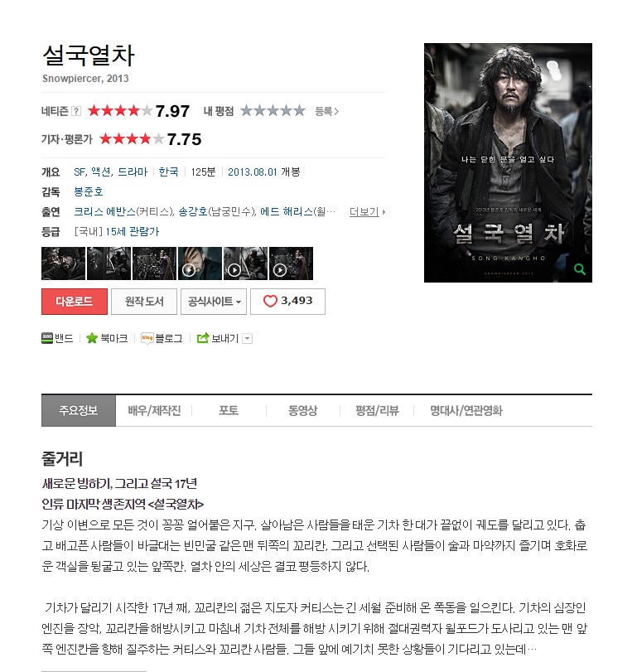Open the 평점/리뷰 tab

(x=377, y=410)
